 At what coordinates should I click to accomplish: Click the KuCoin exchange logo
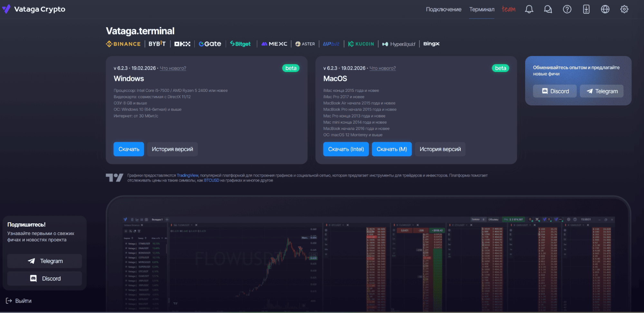point(361,44)
